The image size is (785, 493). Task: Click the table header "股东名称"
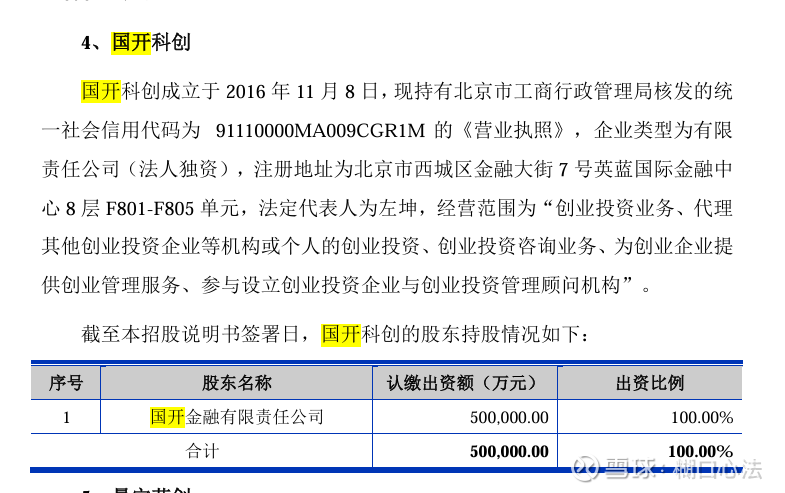(x=237, y=383)
